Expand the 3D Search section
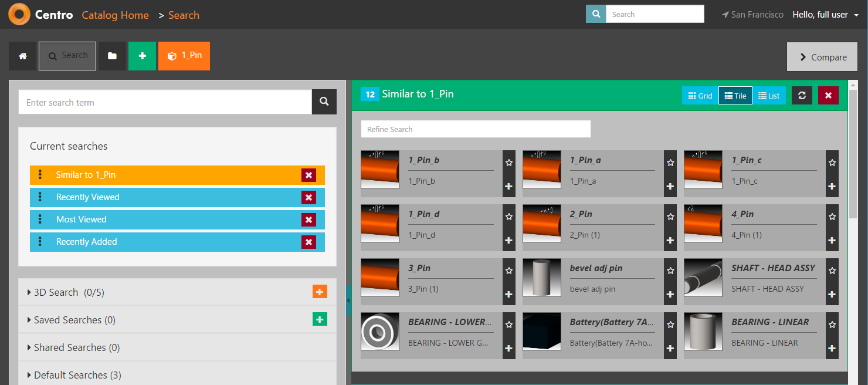The image size is (868, 385). coord(56,292)
